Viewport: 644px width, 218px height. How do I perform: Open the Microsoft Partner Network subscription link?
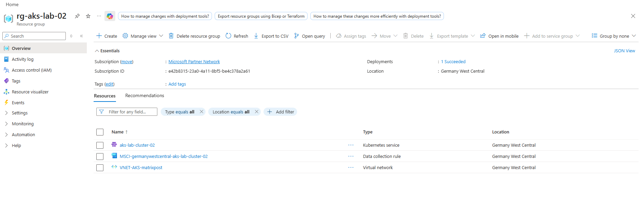point(194,61)
